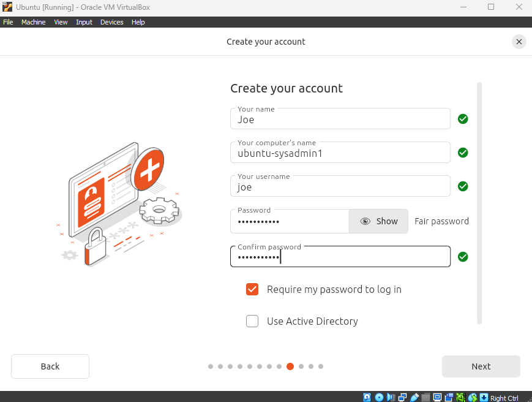Click the computer's name field
Image resolution: width=532 pixels, height=402 pixels.
(x=340, y=153)
